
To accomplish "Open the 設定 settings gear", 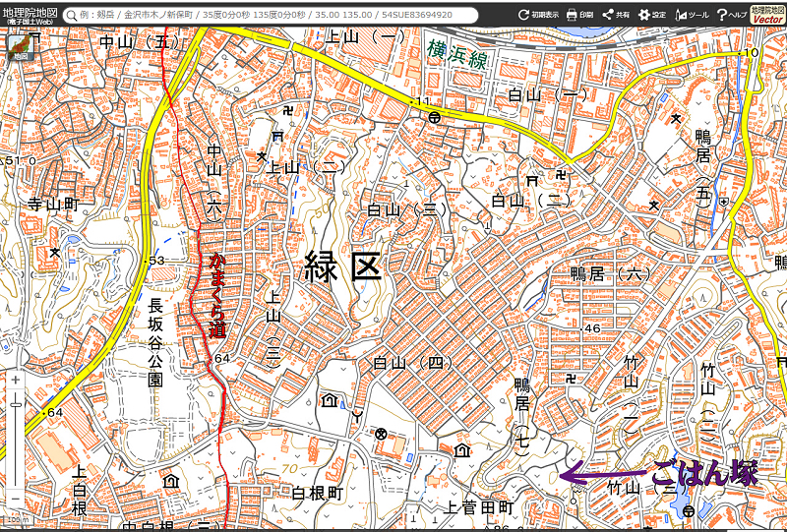I will [652, 15].
